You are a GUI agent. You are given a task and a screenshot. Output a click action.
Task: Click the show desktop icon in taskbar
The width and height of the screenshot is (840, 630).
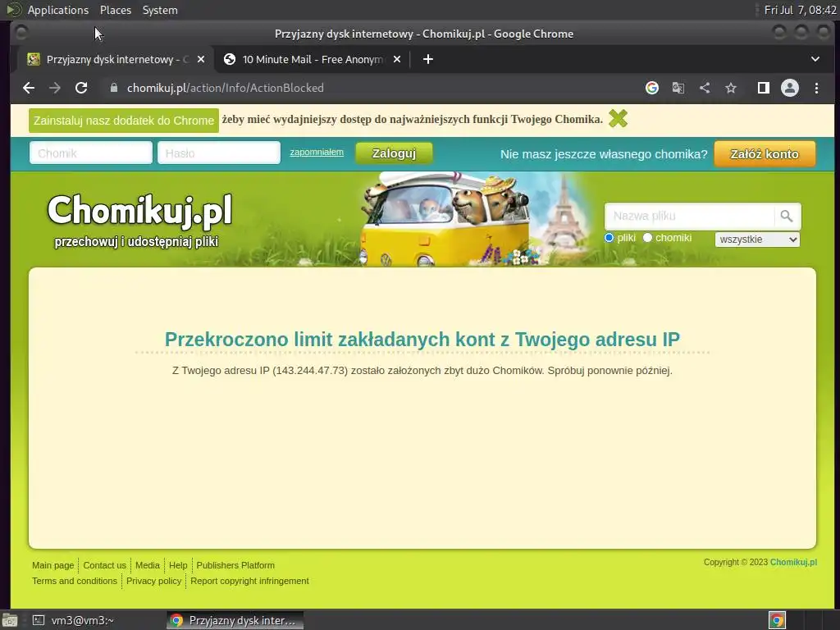click(x=10, y=620)
